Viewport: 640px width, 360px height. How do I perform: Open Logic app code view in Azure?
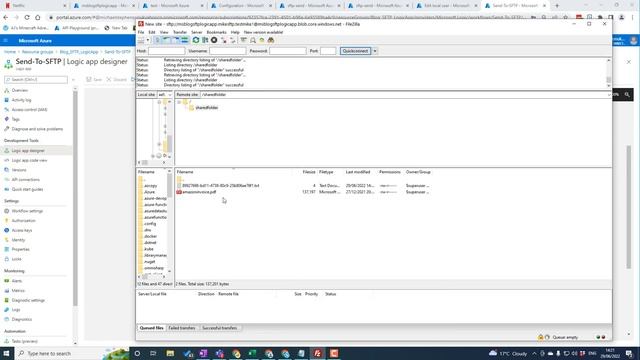[x=29, y=160]
